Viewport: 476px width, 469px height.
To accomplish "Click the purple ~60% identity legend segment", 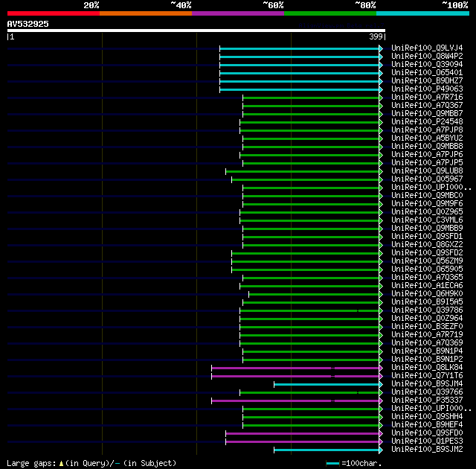I will pos(238,13).
